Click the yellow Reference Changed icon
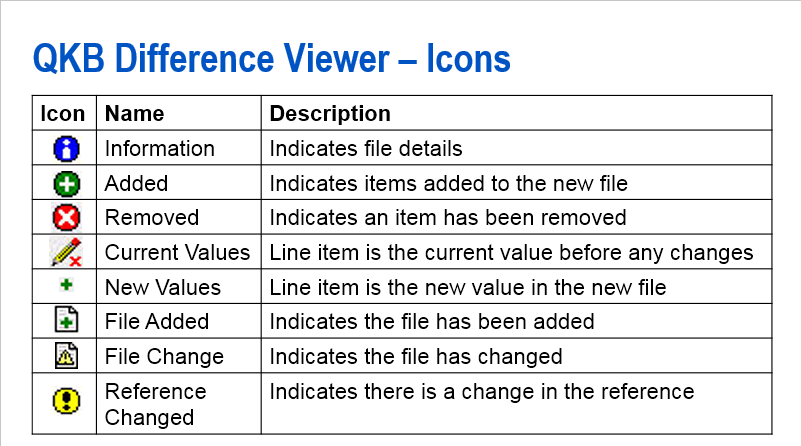 click(x=66, y=402)
